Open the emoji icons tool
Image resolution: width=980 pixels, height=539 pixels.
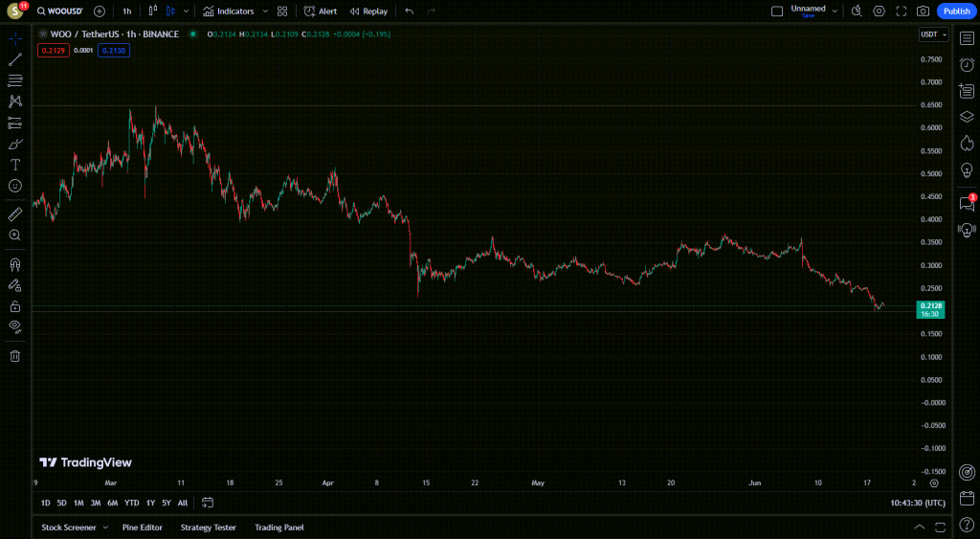pyautogui.click(x=15, y=186)
